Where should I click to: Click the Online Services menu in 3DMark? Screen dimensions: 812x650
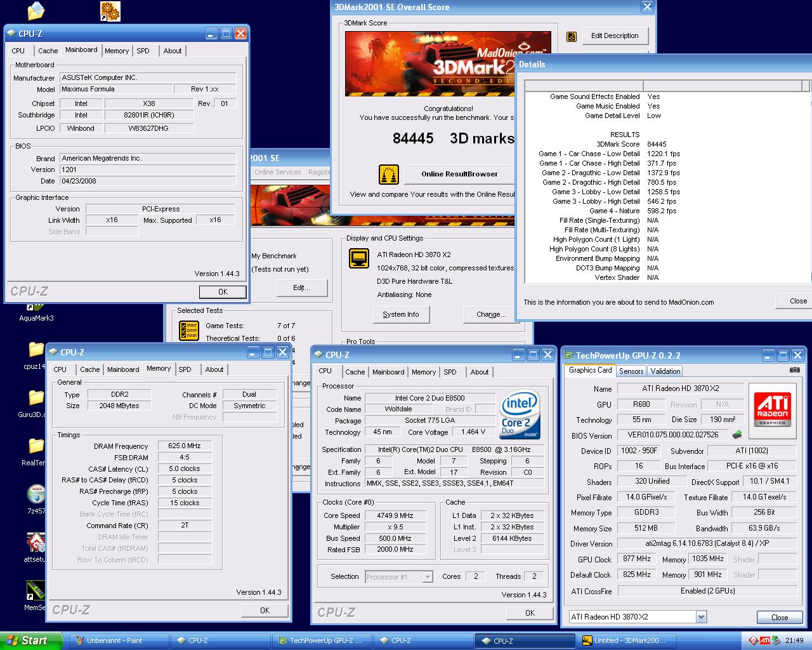[278, 172]
